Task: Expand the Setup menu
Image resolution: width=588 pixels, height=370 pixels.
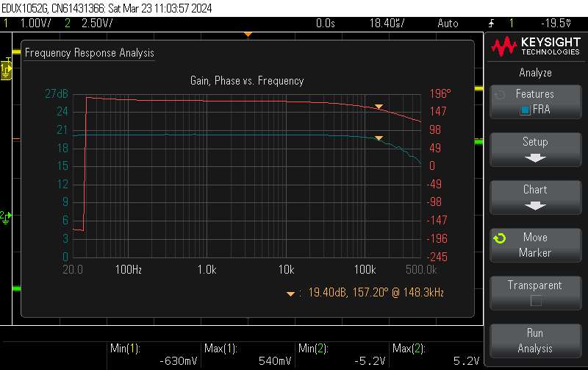Action: point(536,149)
